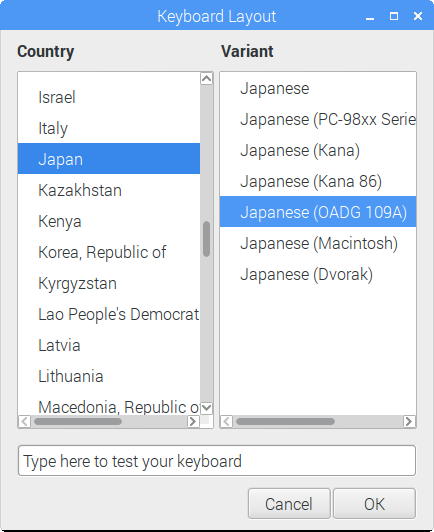
Task: Click Variant list horizontal scroll-right arrow
Action: (409, 421)
